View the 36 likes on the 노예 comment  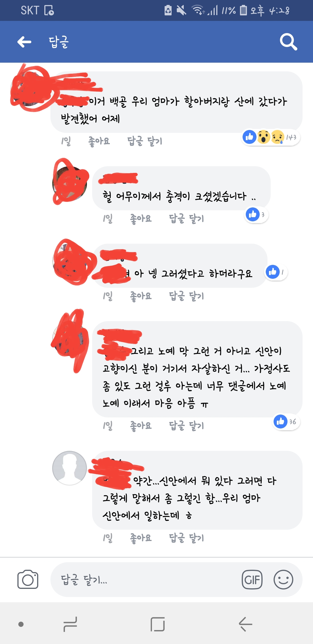[286, 422]
